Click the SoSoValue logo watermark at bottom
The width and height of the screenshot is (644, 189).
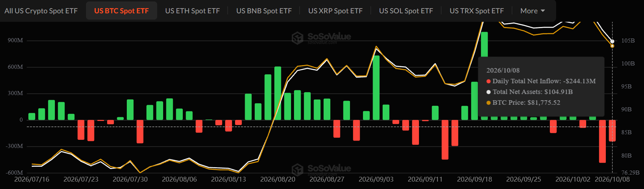pos(321,169)
